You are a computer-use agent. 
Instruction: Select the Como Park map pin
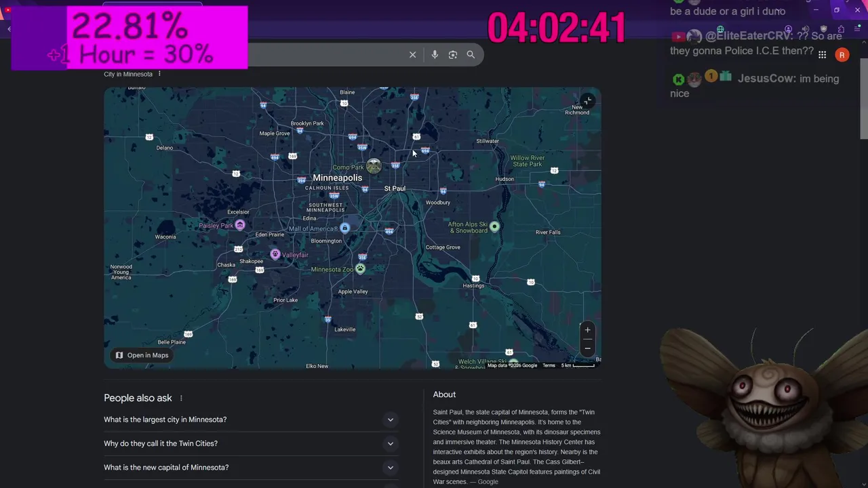[x=373, y=166]
